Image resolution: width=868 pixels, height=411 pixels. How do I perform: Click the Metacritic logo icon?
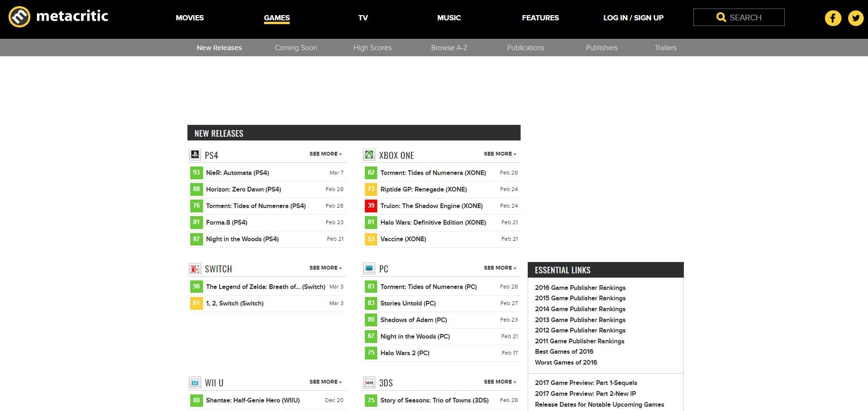pyautogui.click(x=19, y=17)
